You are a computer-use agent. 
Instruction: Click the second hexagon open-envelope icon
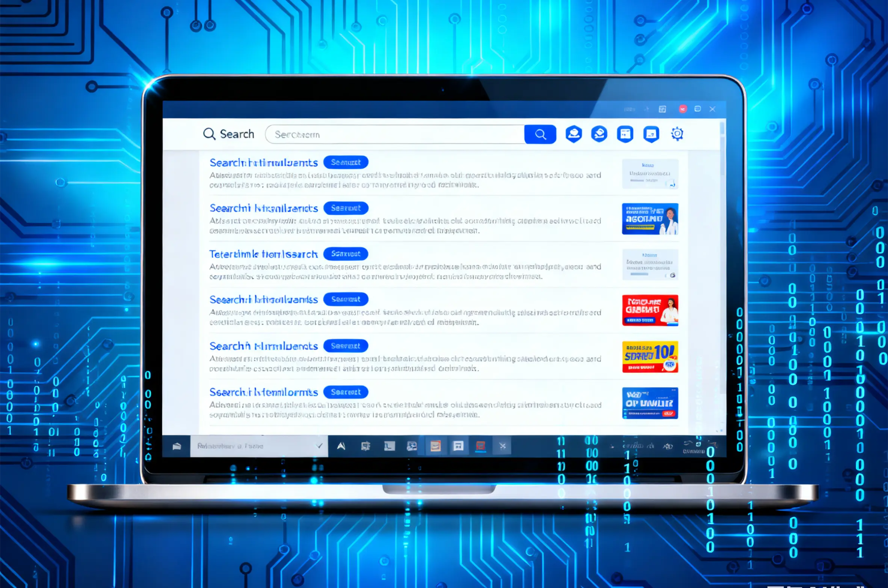(x=599, y=134)
